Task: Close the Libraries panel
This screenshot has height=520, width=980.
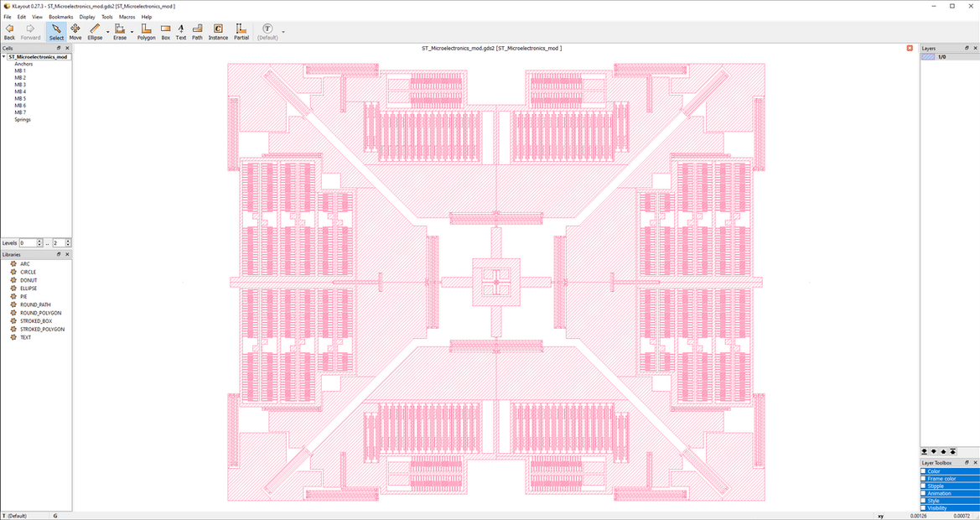Action: (x=68, y=254)
